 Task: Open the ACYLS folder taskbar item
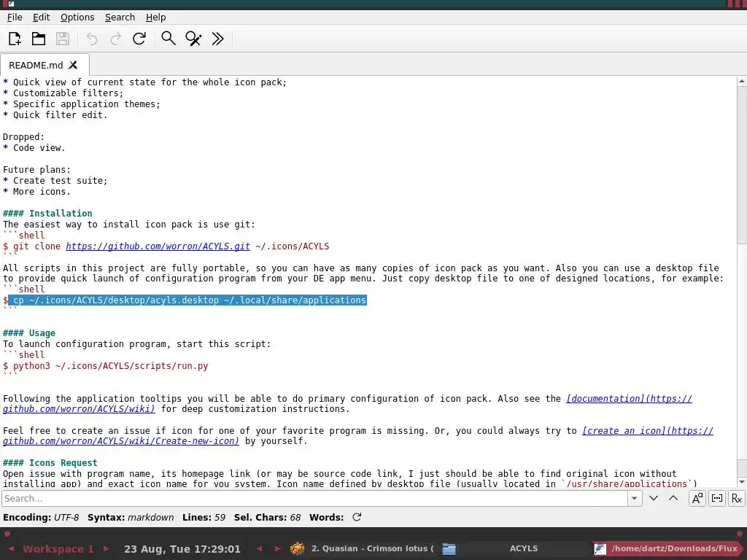[514, 548]
